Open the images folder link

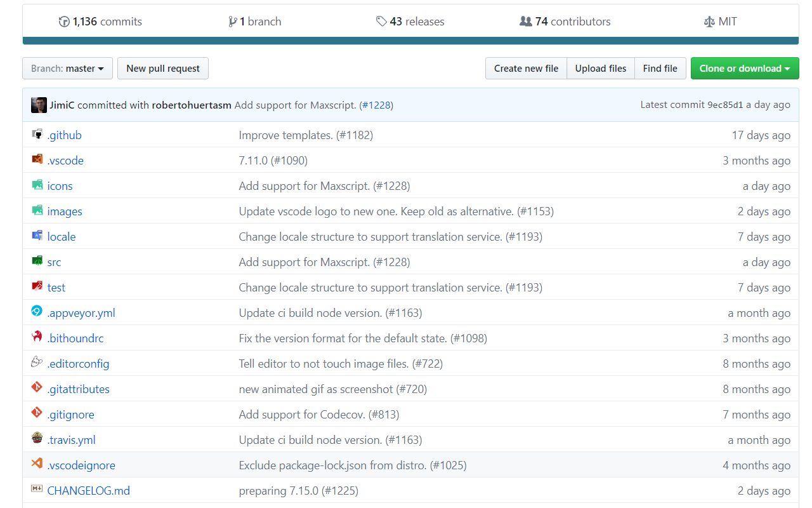(x=65, y=211)
